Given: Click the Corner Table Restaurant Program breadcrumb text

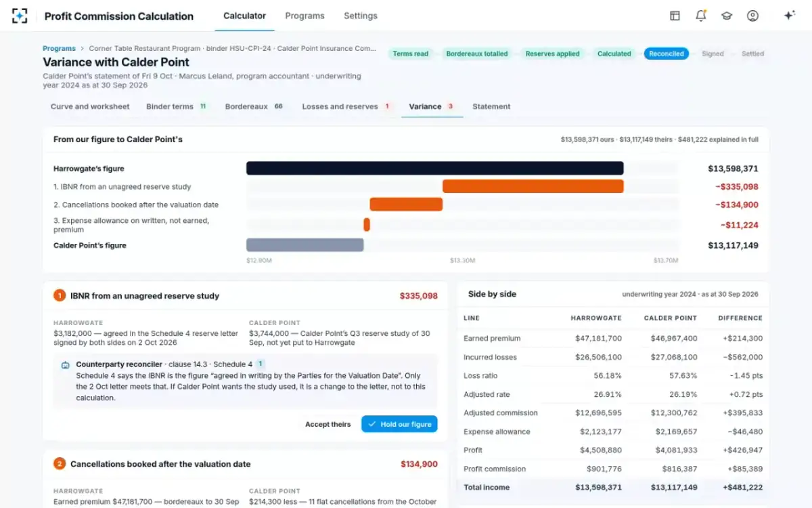Looking at the screenshot, I should click(145, 49).
